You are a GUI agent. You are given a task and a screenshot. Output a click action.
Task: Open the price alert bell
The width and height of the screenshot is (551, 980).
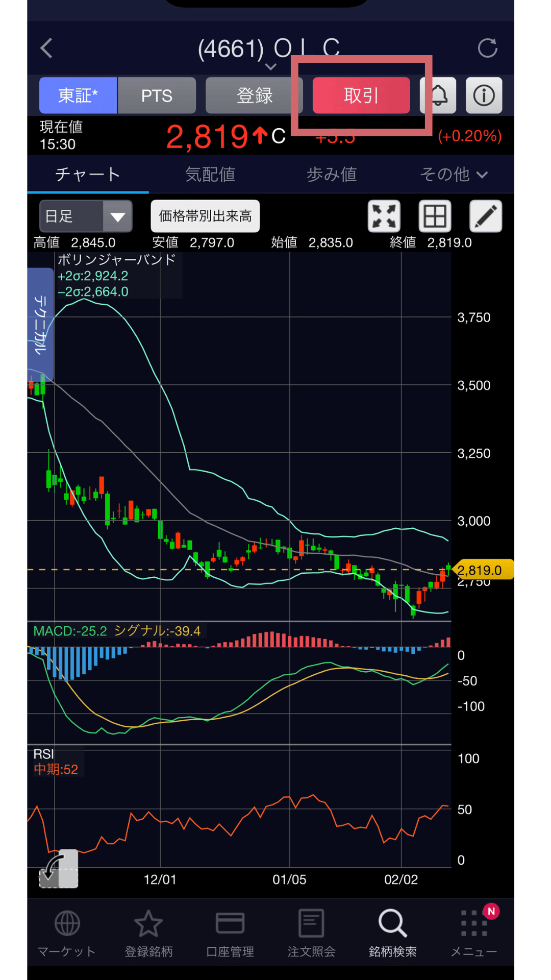pyautogui.click(x=439, y=95)
